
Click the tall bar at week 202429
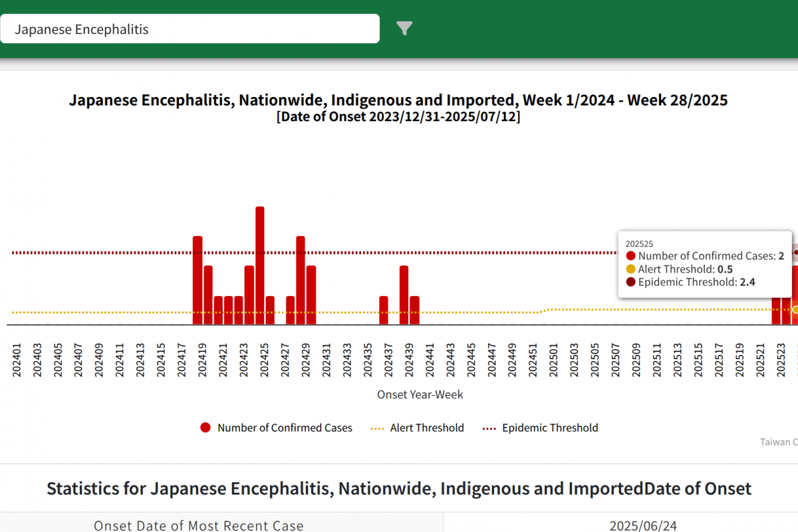301,280
